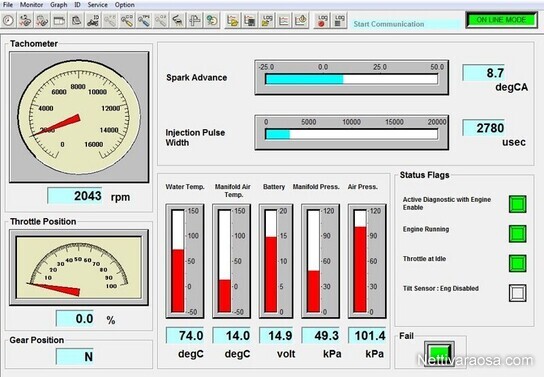Image resolution: width=544 pixels, height=377 pixels.
Task: Click the Start Communication status field
Action: (405, 24)
